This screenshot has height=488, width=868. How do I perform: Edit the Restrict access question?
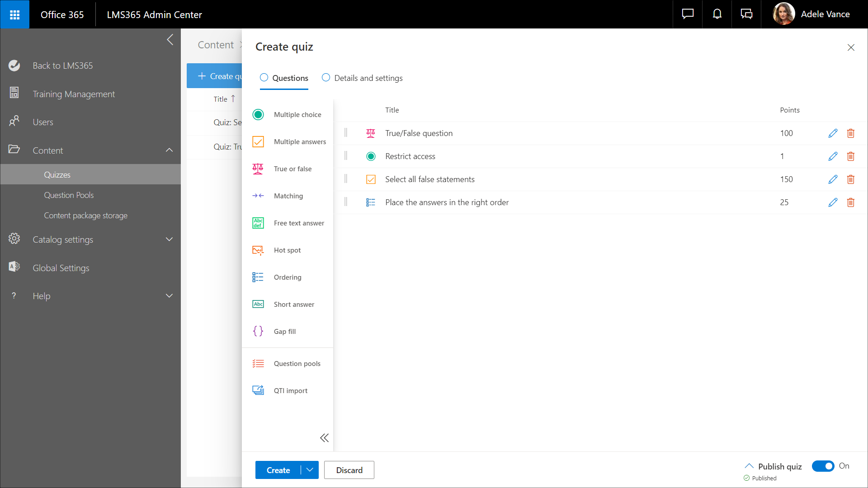click(x=833, y=156)
